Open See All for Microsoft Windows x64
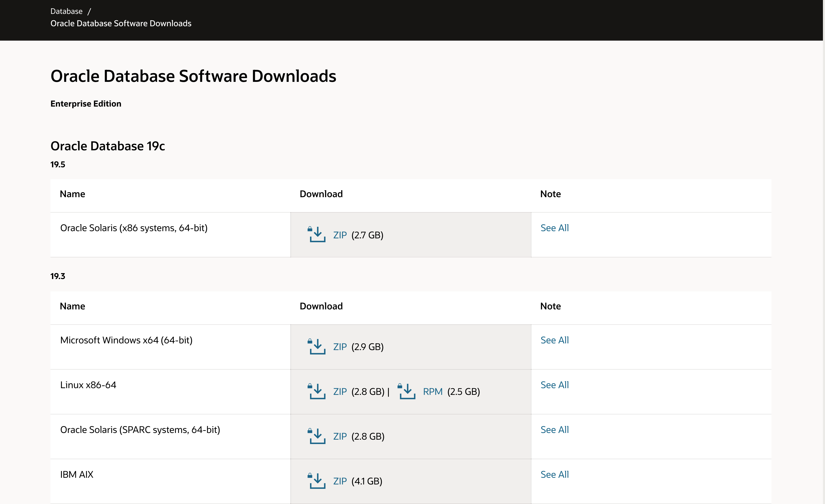825x504 pixels. (x=554, y=340)
